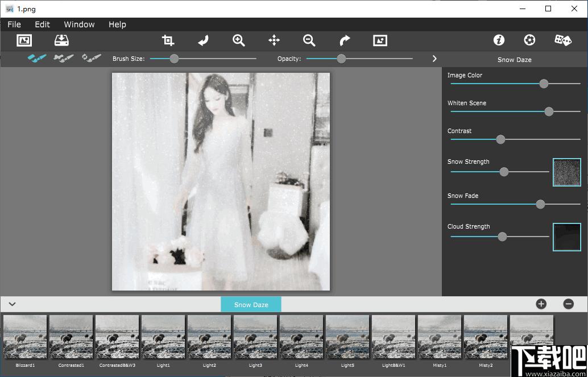Click the 1.png window title
Image resolution: width=588 pixels, height=377 pixels.
click(x=26, y=9)
